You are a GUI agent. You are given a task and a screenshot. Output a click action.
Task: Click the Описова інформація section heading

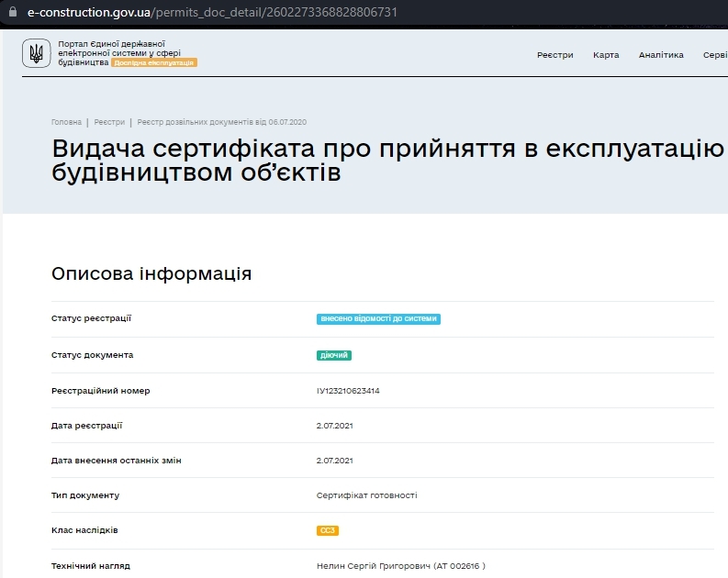coord(151,273)
